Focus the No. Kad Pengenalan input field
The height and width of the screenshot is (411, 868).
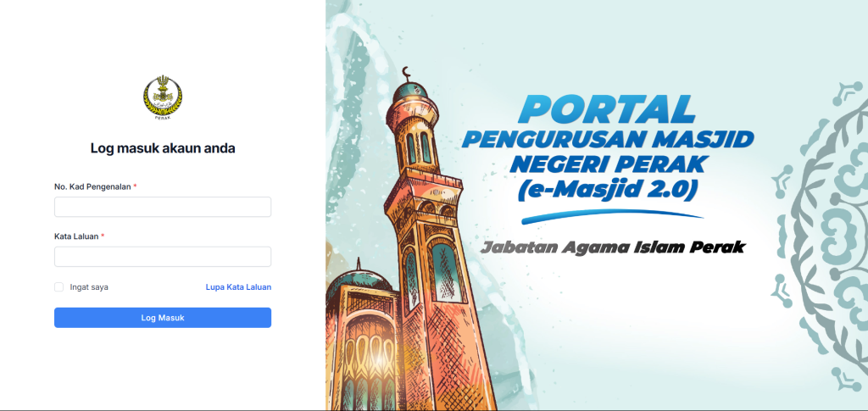click(163, 207)
